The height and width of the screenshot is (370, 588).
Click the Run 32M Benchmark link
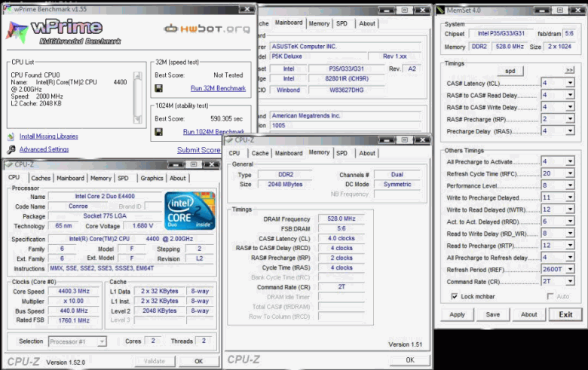click(x=218, y=88)
